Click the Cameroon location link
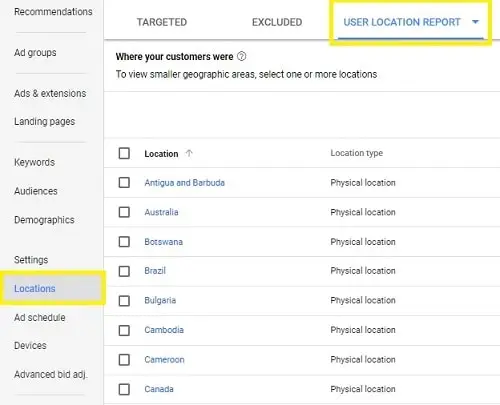 pos(164,360)
